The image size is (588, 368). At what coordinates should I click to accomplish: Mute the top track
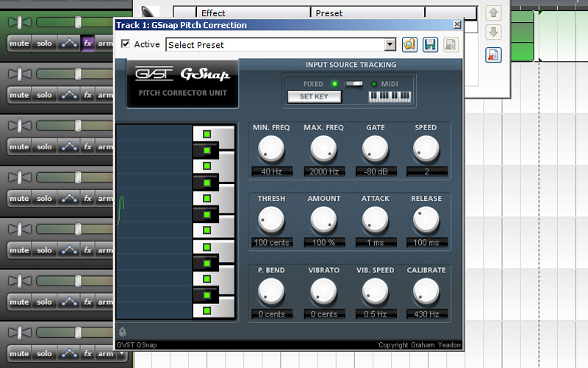coord(19,43)
